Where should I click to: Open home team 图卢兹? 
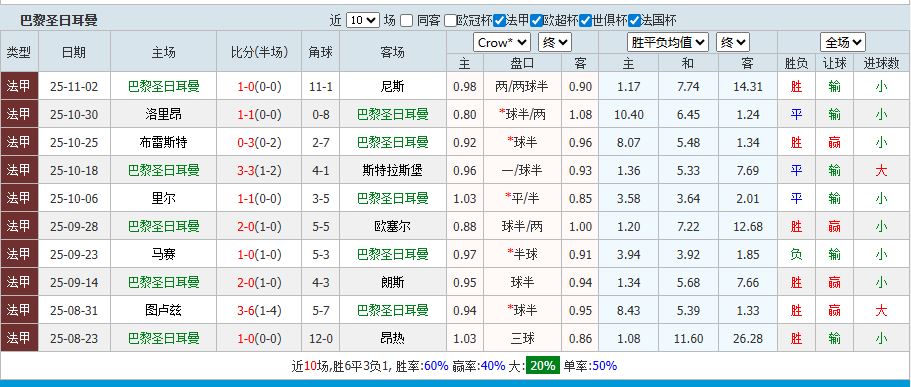pyautogui.click(x=163, y=310)
